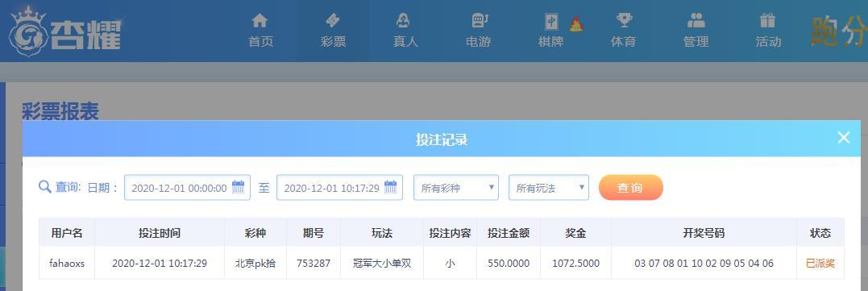Close the 投注记录 dialog
This screenshot has width=868, height=291.
843,138
